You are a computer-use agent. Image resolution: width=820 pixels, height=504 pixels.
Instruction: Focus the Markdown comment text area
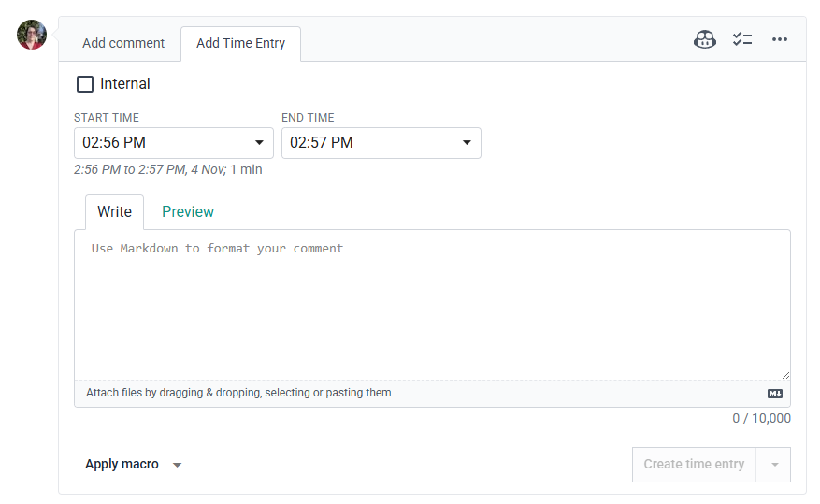[x=432, y=304]
